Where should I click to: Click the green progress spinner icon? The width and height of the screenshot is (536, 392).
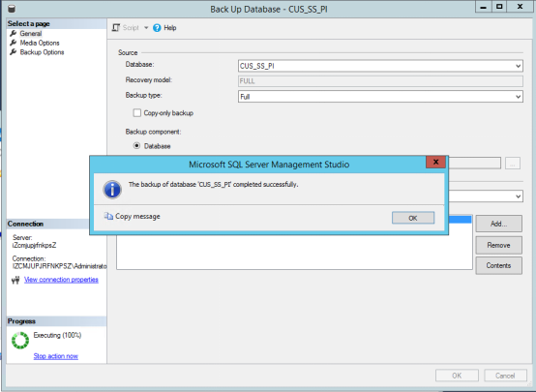20,340
